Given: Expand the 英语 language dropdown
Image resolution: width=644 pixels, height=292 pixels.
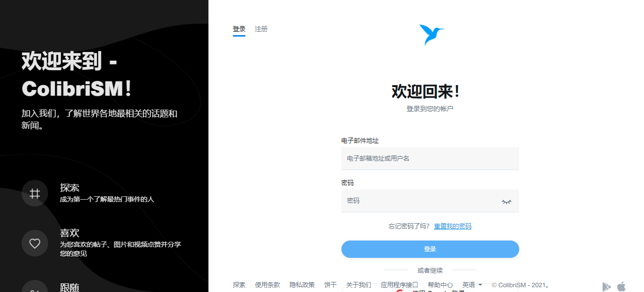Looking at the screenshot, I should tap(472, 285).
